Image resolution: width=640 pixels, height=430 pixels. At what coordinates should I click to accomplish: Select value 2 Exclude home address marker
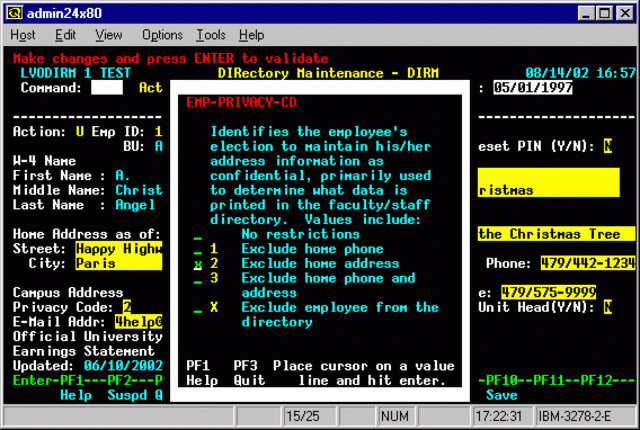click(198, 264)
